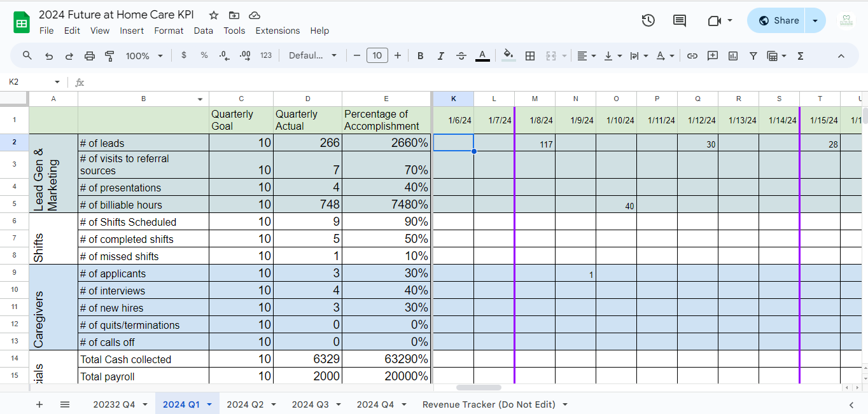Open the Data menu
Viewport: 868px width, 414px height.
pos(204,31)
